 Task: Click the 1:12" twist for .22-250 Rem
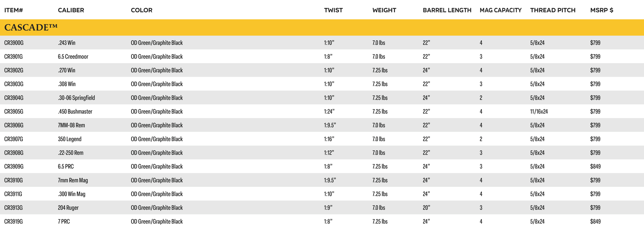(329, 153)
